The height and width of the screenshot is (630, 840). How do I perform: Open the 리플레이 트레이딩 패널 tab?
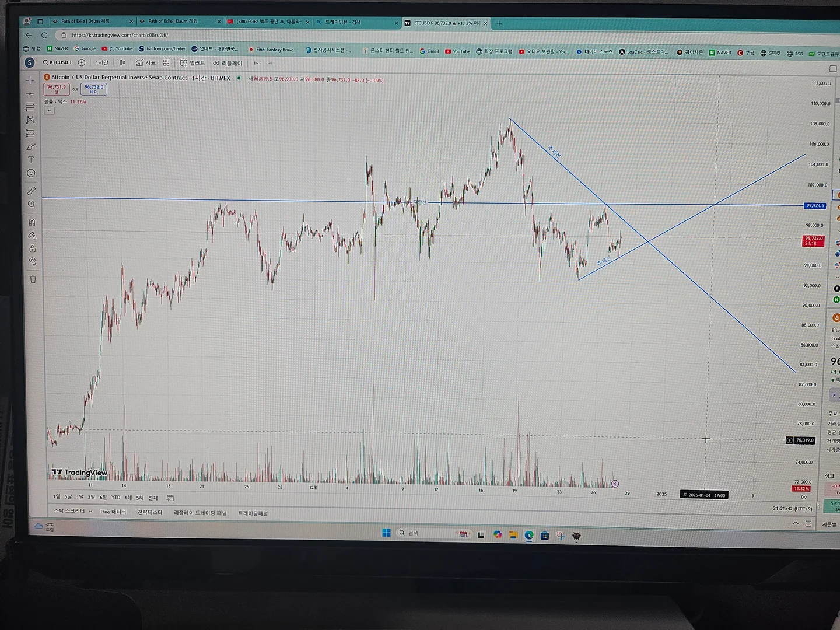click(x=200, y=513)
